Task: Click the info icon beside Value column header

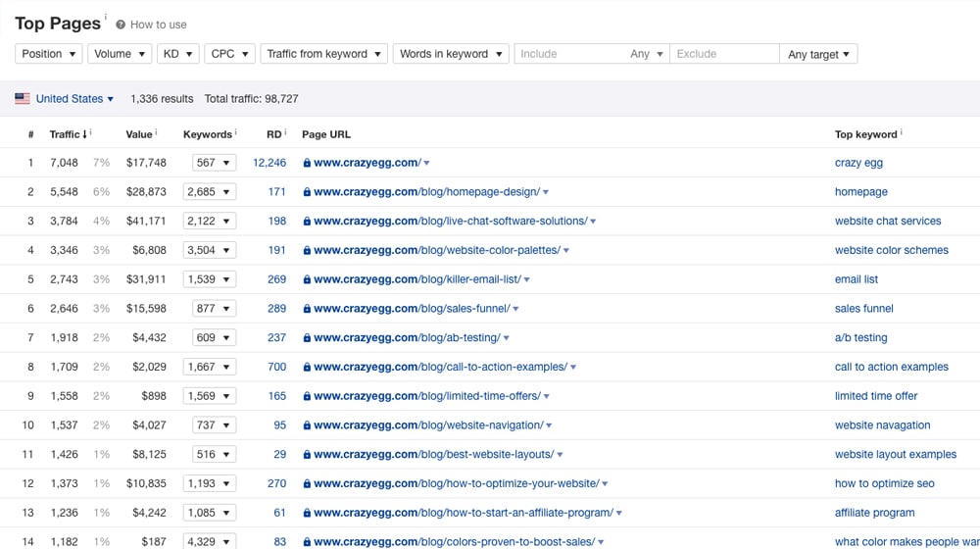Action: click(156, 132)
